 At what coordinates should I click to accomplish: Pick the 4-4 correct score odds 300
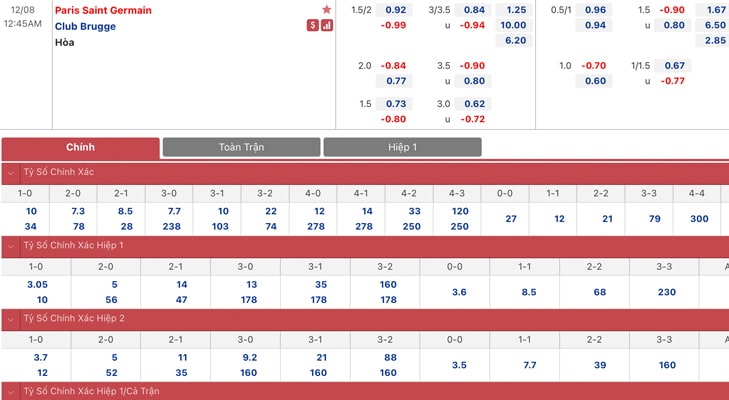coord(699,219)
